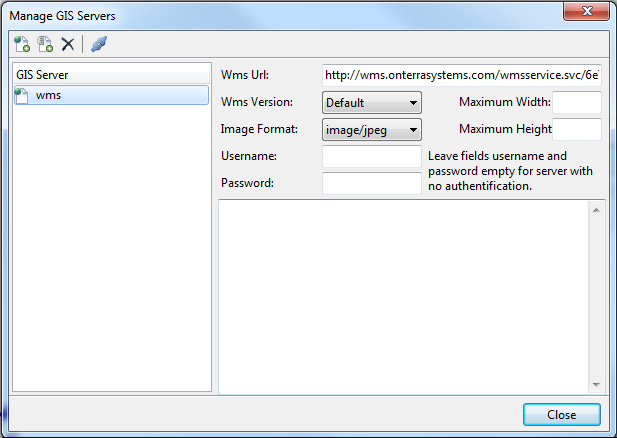Click the Maximum Width field
The image size is (617, 438).
coord(577,102)
